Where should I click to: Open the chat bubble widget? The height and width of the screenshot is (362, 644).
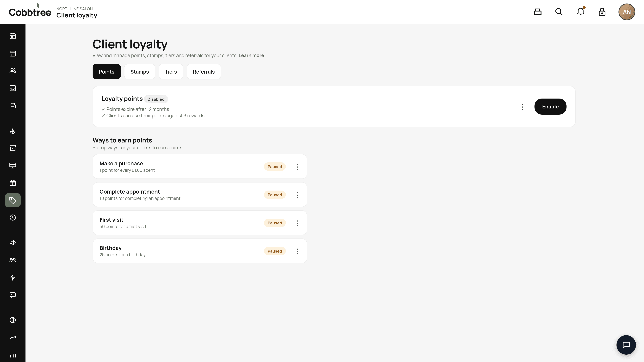[x=626, y=345]
